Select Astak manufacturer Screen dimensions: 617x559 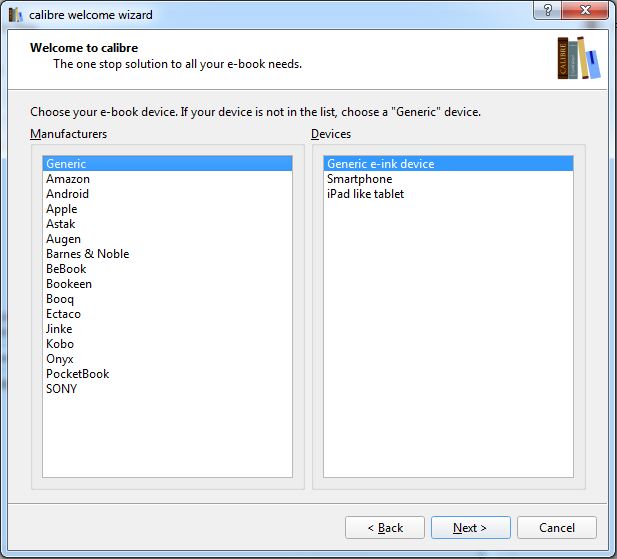167,223
